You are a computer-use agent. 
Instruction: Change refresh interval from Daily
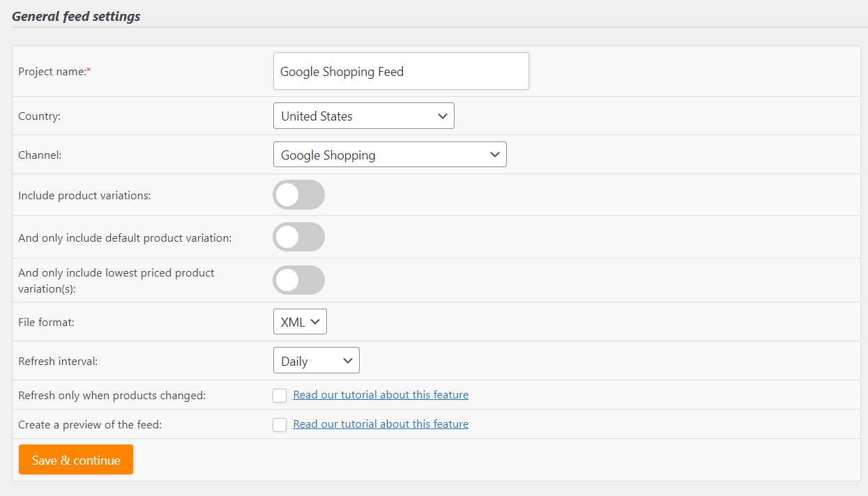pyautogui.click(x=316, y=360)
